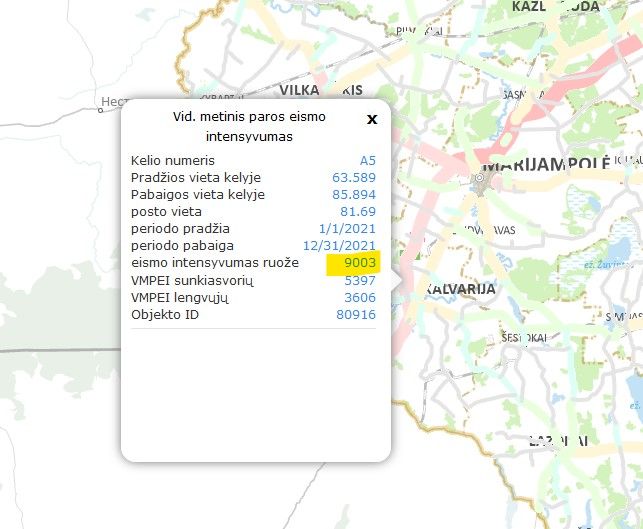Click the Objekto ID value 80916
Viewport: 643px width, 529px height.
(x=356, y=315)
